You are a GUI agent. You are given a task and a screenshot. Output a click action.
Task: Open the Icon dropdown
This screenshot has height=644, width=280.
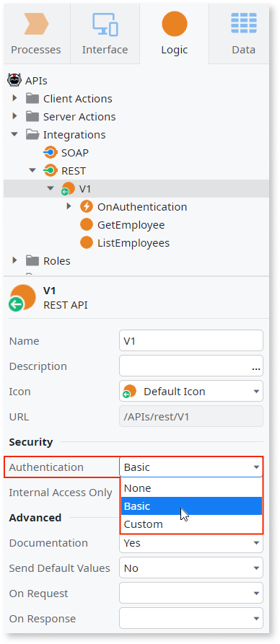click(x=191, y=392)
